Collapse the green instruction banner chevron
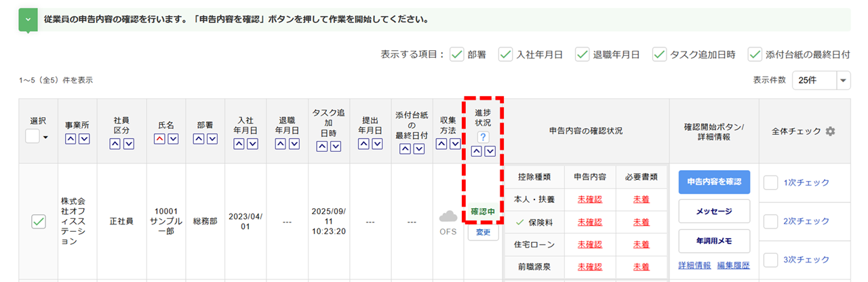 (28, 20)
